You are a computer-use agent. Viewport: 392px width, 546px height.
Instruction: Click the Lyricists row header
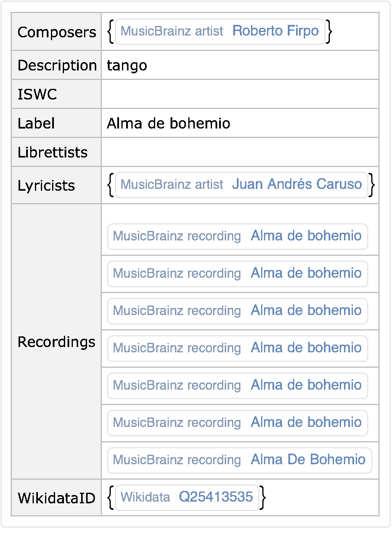tap(57, 185)
